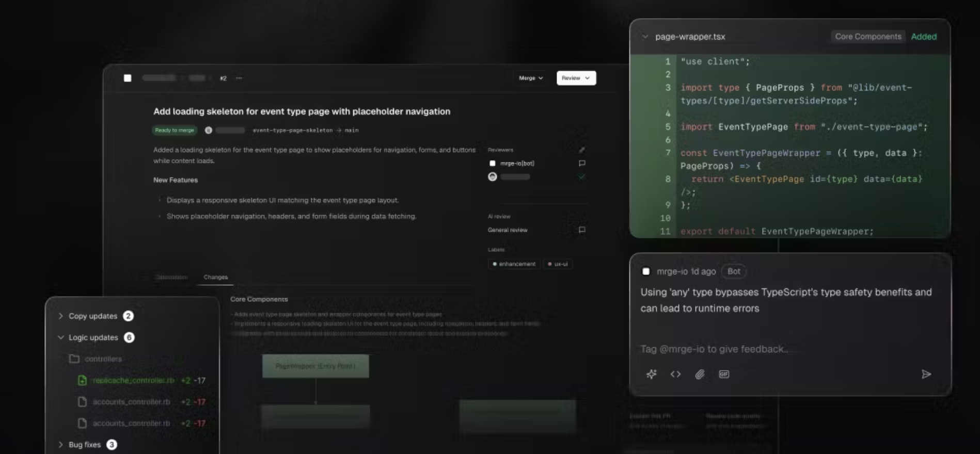The image size is (980, 454).
Task: Collapse the page-wrapper.tsx file chevron
Action: [x=645, y=37]
